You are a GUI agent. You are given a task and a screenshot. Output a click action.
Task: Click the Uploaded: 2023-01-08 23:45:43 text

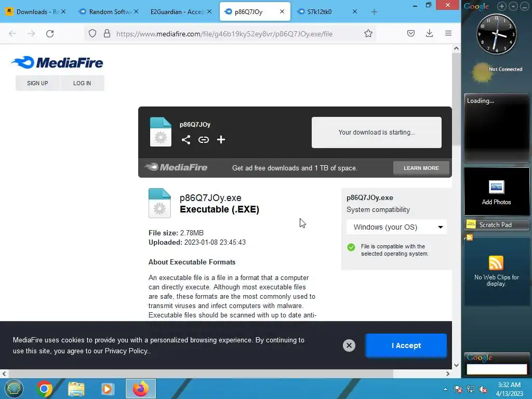(197, 242)
